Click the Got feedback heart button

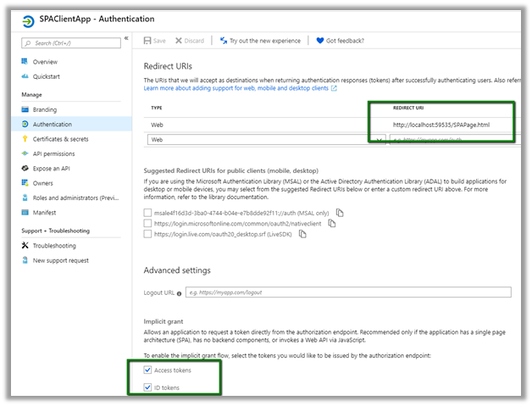tap(338, 40)
